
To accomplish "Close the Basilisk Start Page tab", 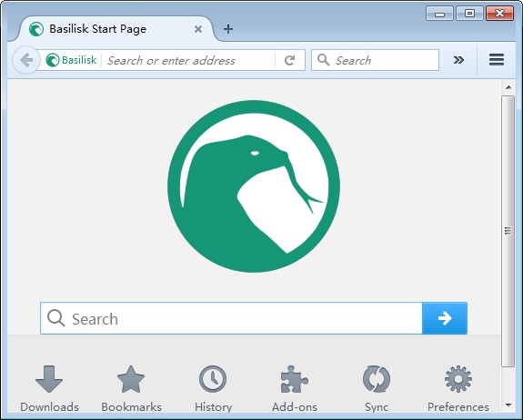I will (198, 29).
